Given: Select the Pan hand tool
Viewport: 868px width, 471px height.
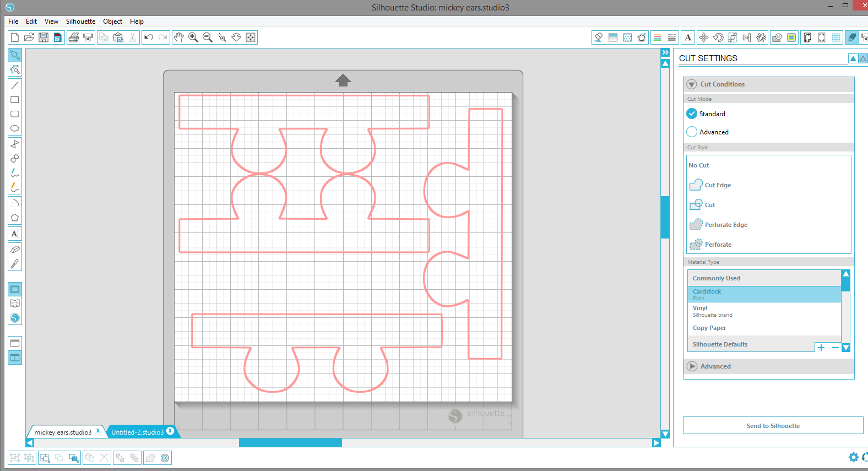Looking at the screenshot, I should click(x=178, y=37).
